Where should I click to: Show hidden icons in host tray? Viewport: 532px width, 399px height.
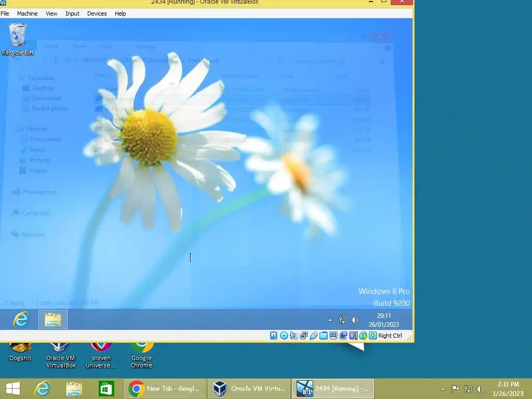click(x=443, y=389)
